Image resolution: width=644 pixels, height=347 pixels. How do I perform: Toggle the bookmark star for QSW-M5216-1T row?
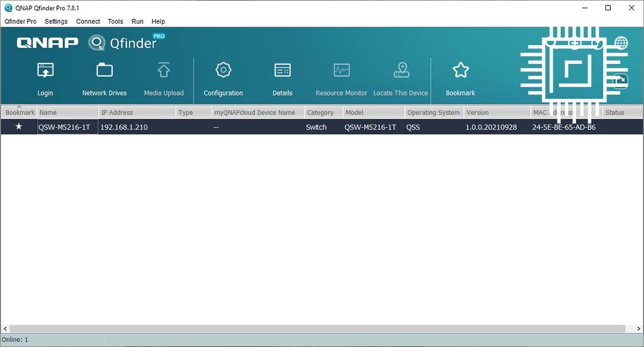[19, 127]
